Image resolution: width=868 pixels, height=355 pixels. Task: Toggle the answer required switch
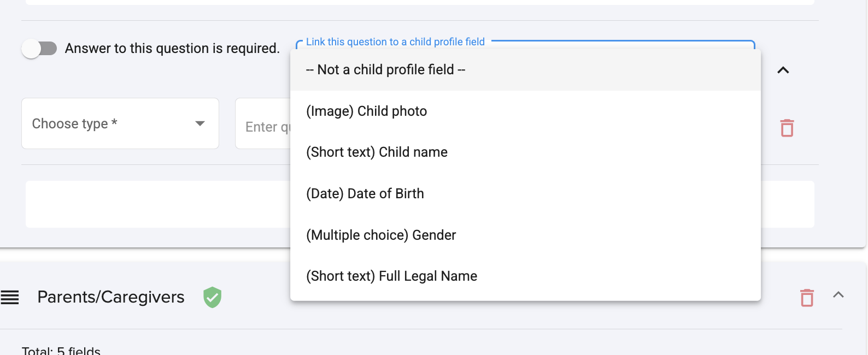(x=39, y=49)
